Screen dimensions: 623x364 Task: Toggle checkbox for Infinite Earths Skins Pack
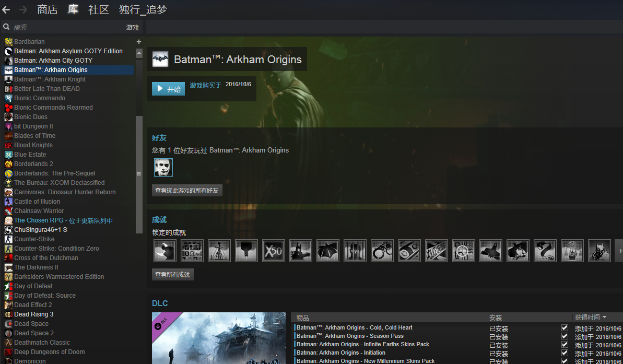click(565, 345)
